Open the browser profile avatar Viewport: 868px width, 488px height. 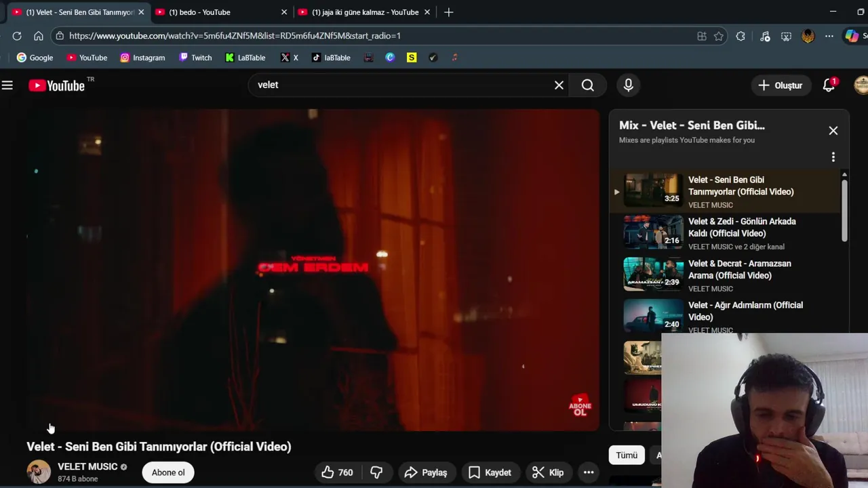pos(808,36)
